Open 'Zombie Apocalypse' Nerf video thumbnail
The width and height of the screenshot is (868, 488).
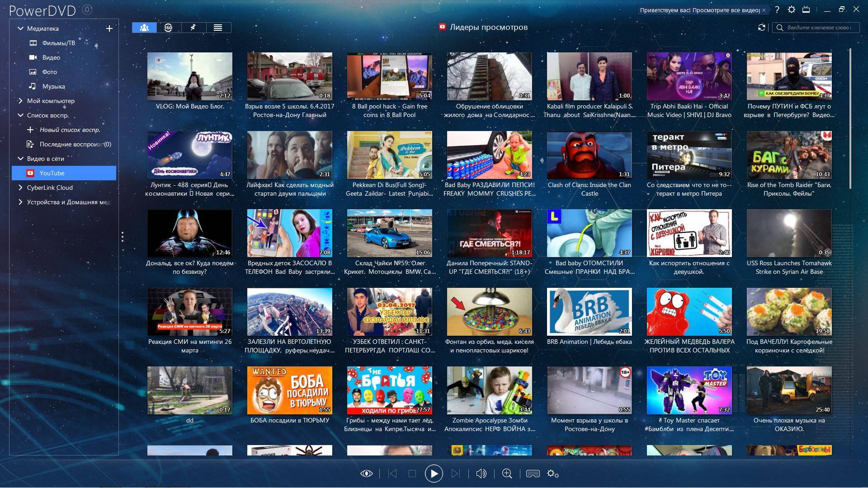tap(490, 390)
